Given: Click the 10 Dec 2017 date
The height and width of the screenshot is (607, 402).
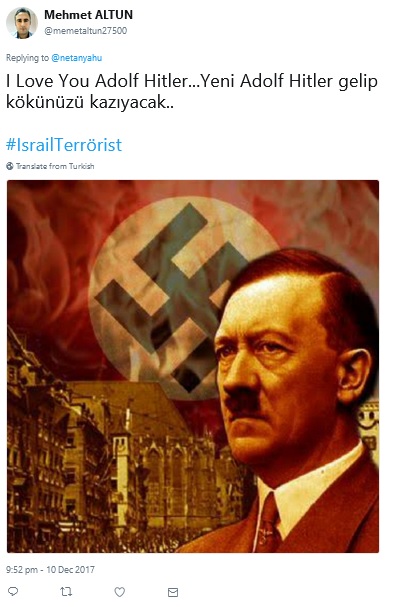Looking at the screenshot, I should pyautogui.click(x=70, y=569).
